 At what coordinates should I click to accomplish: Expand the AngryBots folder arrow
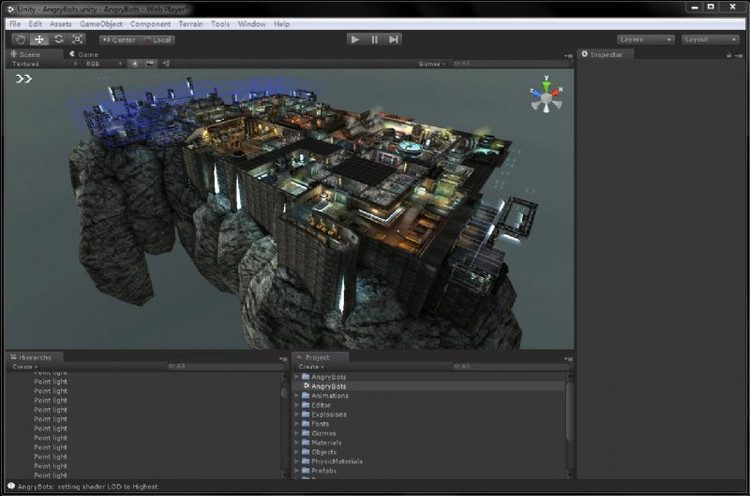click(x=297, y=377)
